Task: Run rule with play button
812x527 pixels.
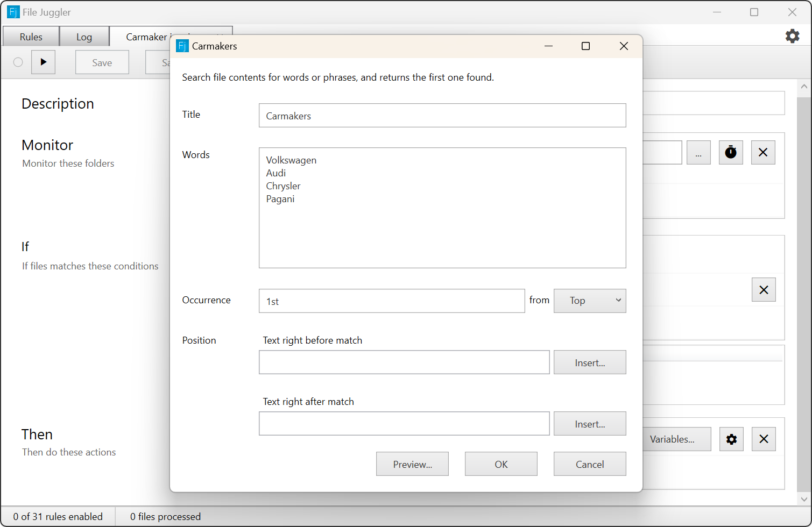Action: point(43,62)
